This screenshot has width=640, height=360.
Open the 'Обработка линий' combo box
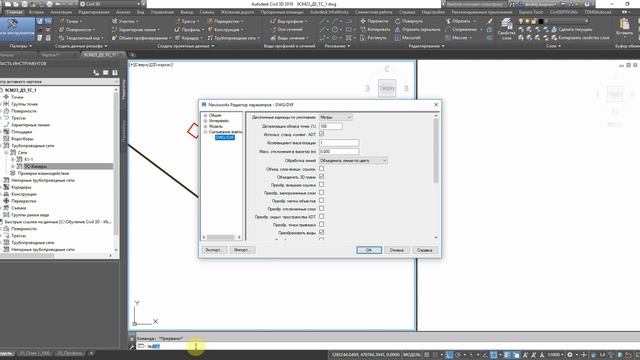[x=353, y=160]
